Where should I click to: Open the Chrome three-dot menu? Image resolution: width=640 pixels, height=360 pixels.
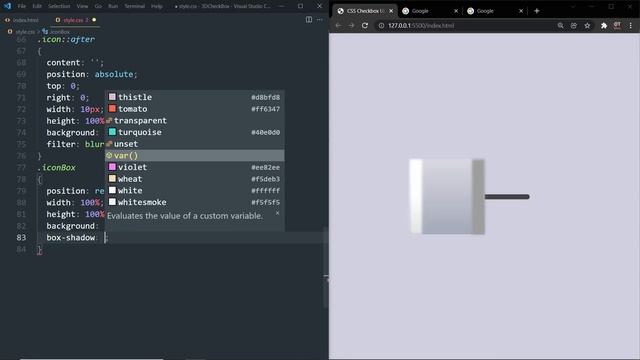tap(631, 25)
